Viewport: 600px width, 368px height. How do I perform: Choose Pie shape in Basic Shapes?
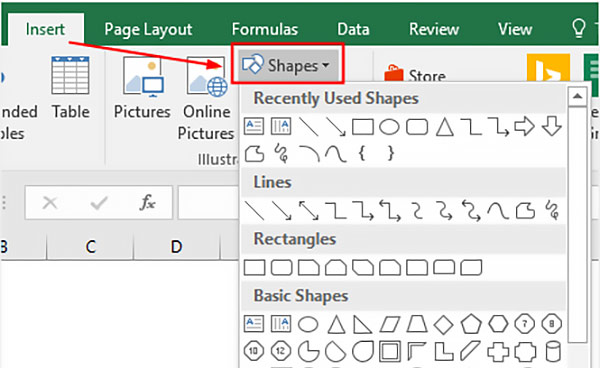click(x=308, y=351)
